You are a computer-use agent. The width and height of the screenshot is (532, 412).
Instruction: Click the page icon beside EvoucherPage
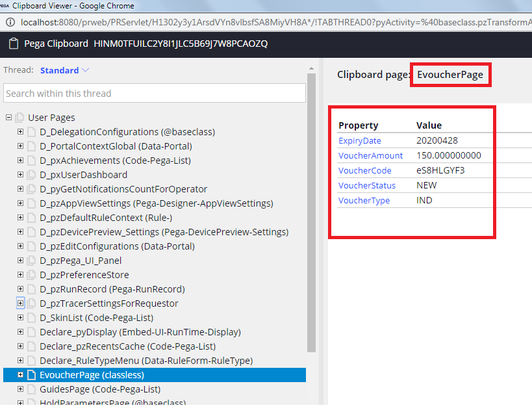[31, 374]
